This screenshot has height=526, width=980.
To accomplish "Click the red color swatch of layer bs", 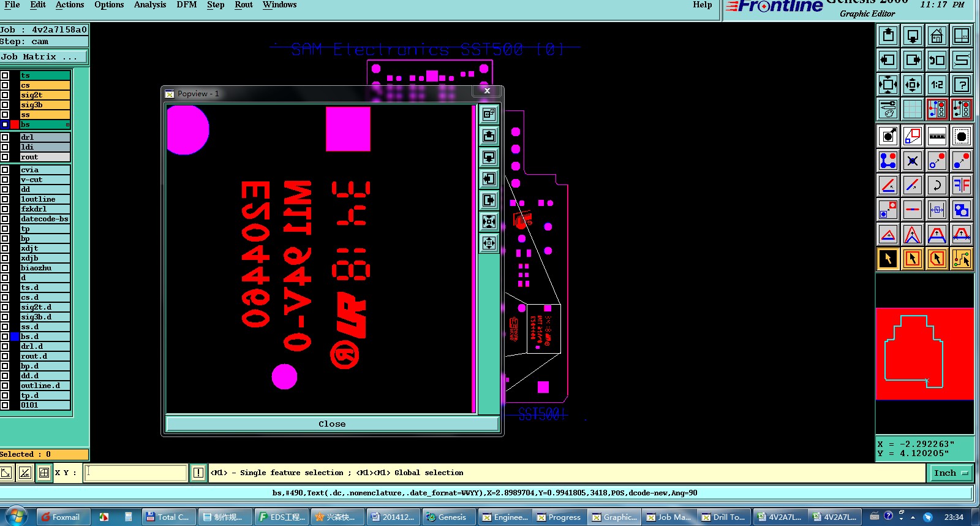I will (15, 124).
